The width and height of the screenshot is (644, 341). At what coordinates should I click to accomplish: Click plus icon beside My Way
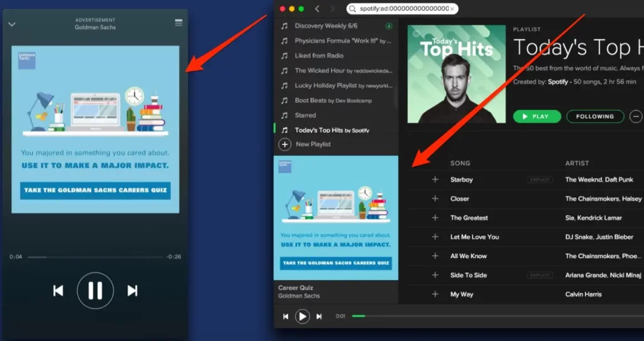point(435,294)
